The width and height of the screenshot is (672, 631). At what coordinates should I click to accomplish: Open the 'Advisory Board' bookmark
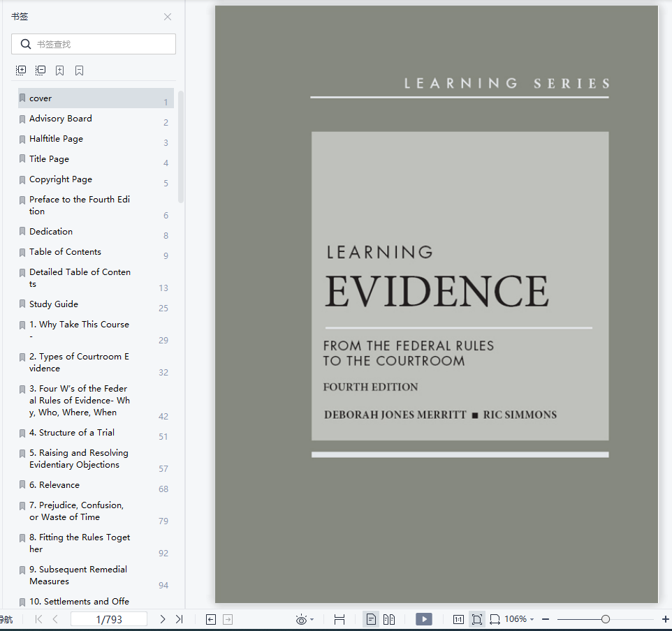click(x=96, y=119)
